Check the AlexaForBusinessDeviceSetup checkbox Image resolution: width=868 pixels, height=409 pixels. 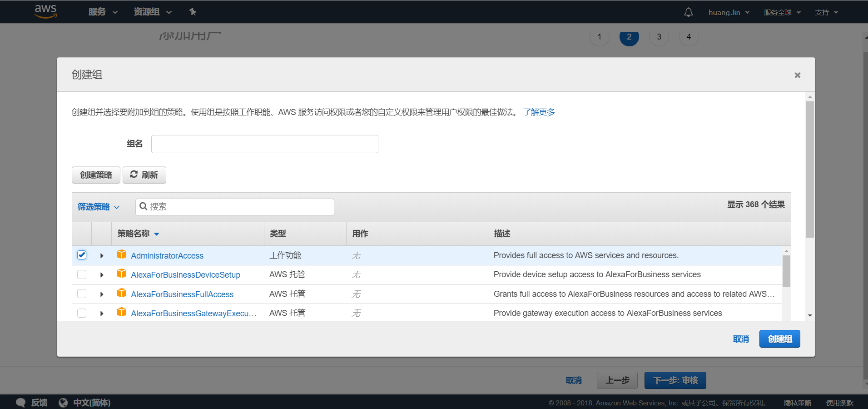tap(82, 274)
